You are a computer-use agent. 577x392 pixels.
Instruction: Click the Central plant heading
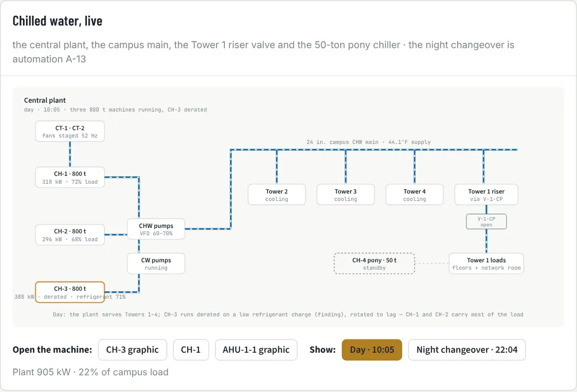(x=45, y=100)
